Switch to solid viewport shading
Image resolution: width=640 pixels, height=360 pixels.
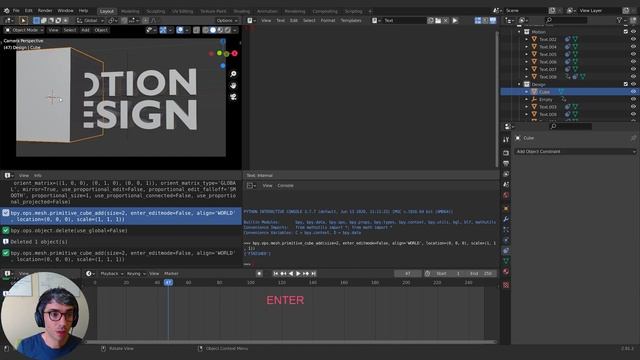(x=213, y=30)
